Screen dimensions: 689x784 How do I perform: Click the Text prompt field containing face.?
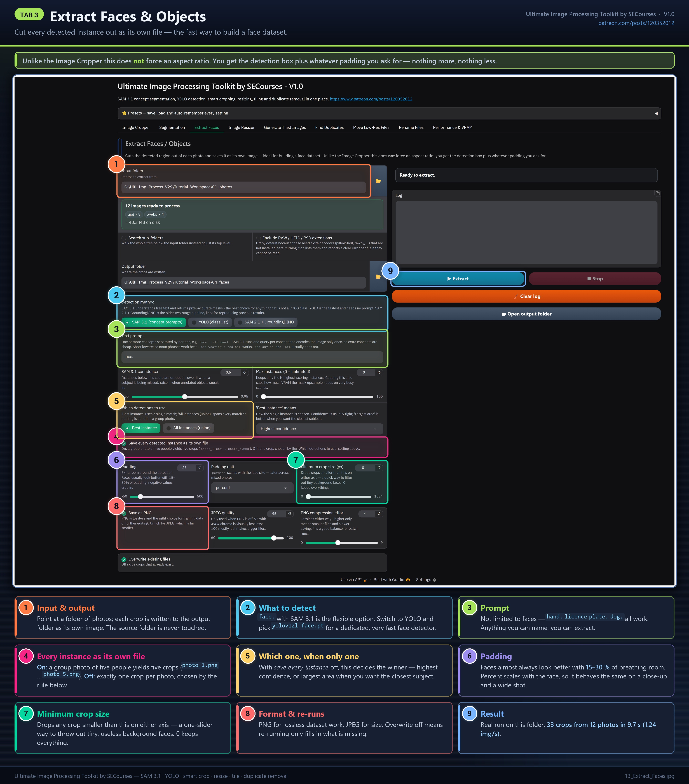tap(252, 357)
